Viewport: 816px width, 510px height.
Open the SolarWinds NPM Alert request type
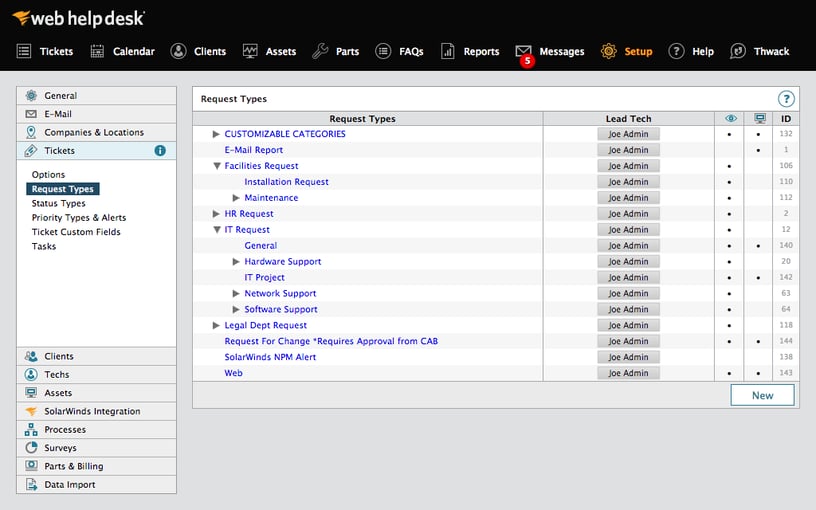coord(270,357)
